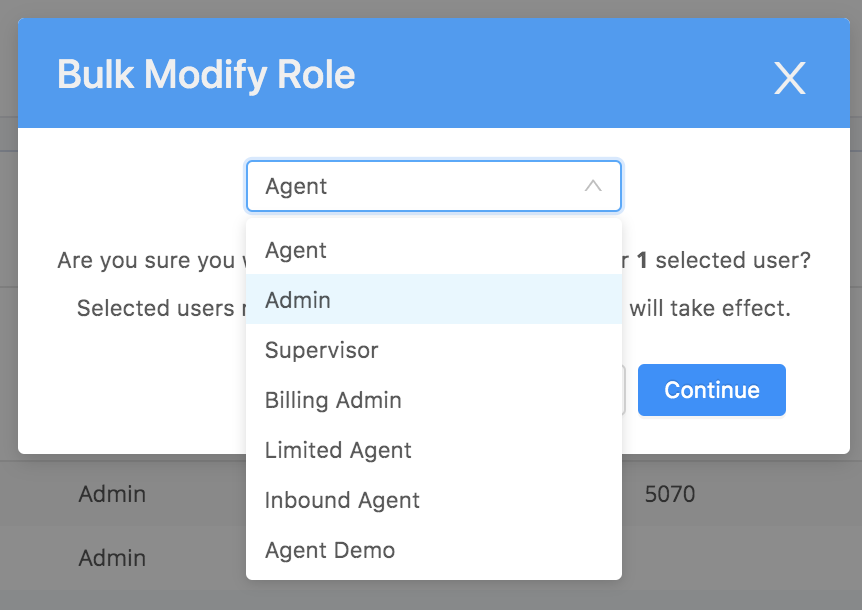Click the upward chevron icon in the role selector
This screenshot has width=862, height=610.
[593, 185]
